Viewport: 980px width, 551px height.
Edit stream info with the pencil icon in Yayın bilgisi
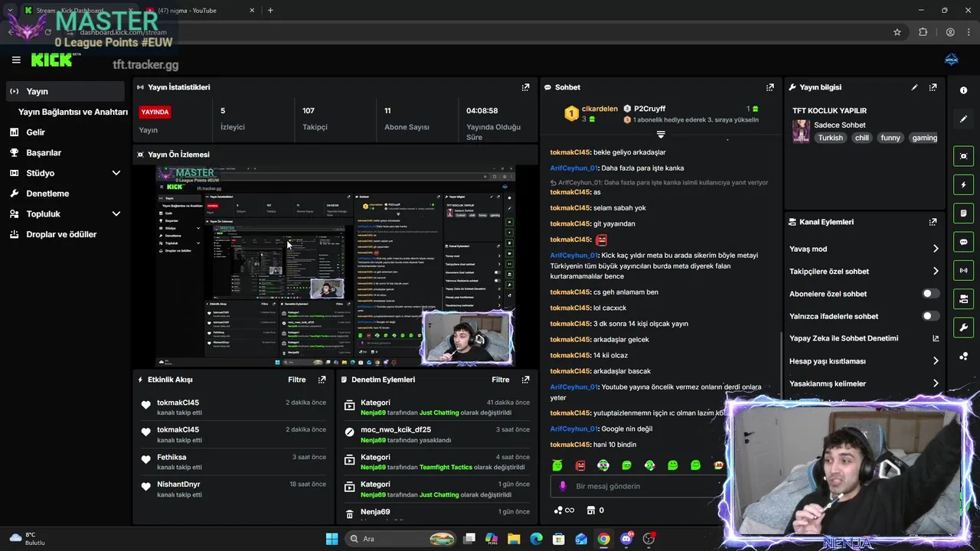pos(914,87)
